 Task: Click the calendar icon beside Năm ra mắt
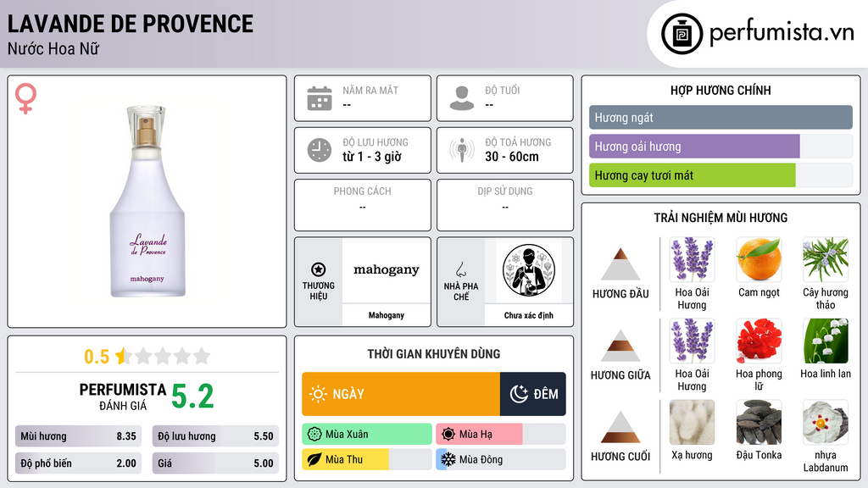tap(320, 98)
